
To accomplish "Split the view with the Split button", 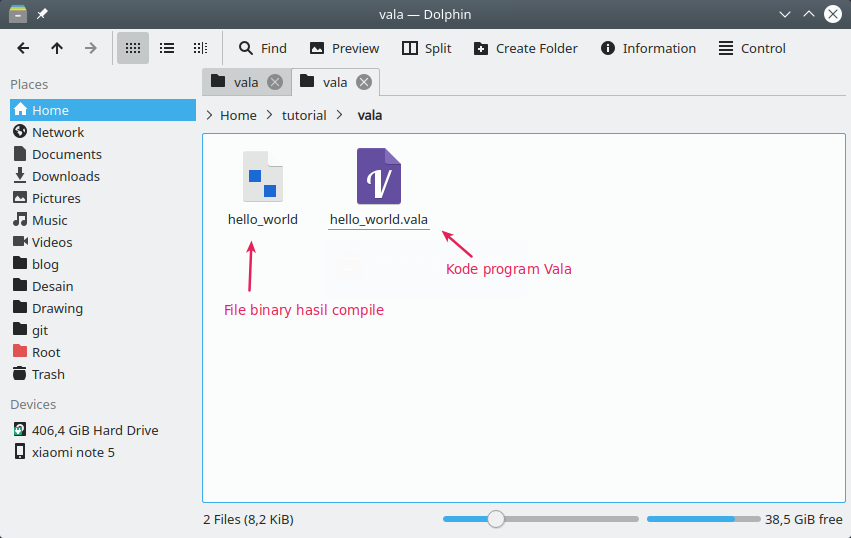I will point(426,48).
